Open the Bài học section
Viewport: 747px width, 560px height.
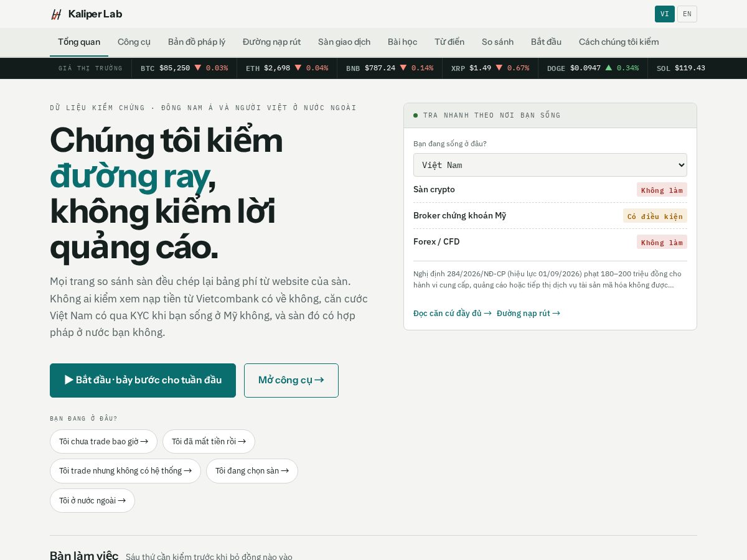pos(402,42)
